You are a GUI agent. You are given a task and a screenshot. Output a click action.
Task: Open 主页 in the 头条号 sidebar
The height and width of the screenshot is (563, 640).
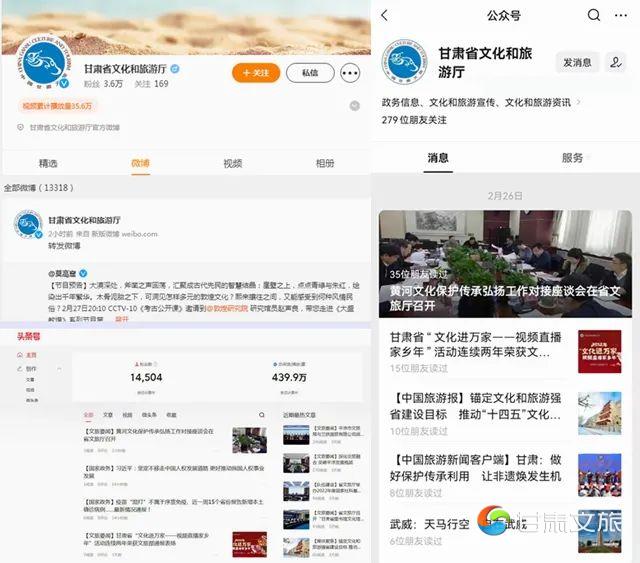click(28, 355)
